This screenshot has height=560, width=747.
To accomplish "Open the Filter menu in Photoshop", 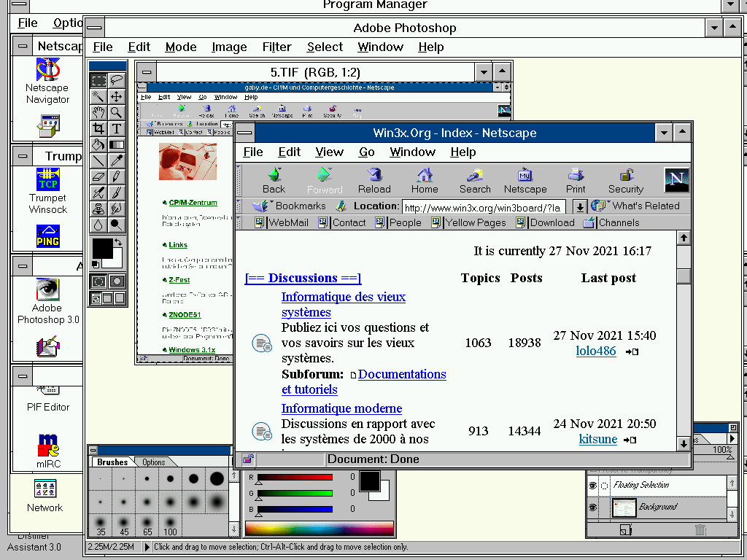I will (276, 47).
